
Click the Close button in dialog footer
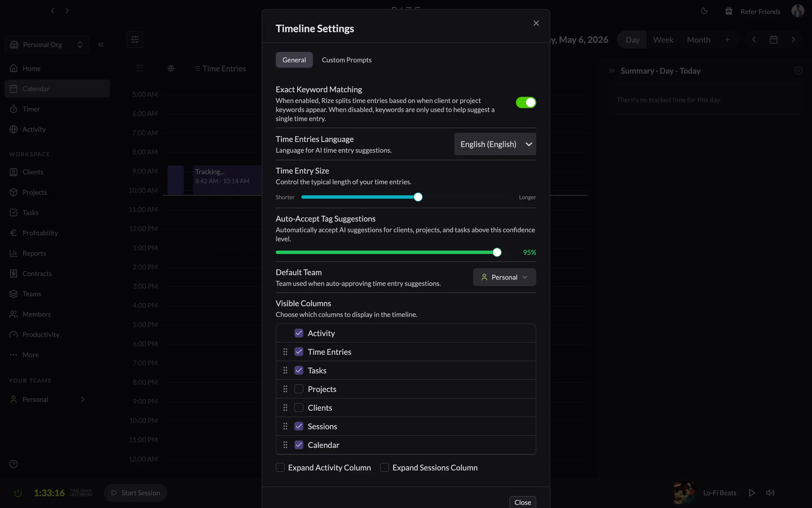(x=522, y=502)
